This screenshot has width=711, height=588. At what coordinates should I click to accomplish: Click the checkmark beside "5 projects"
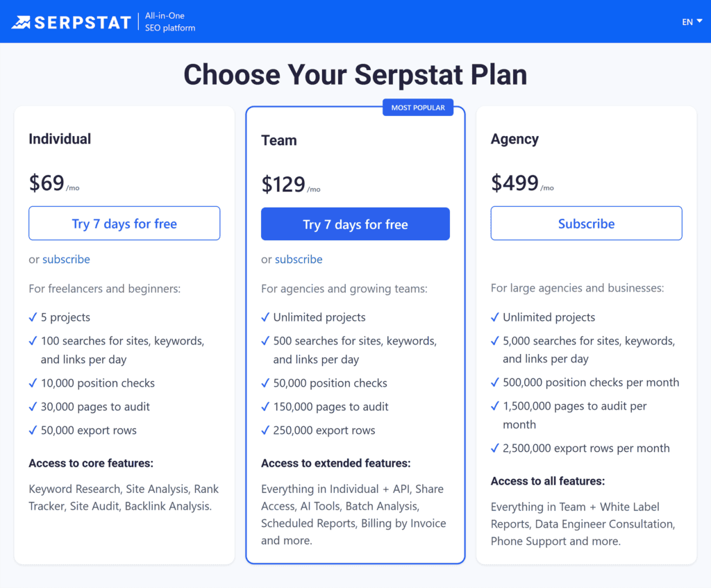click(33, 317)
